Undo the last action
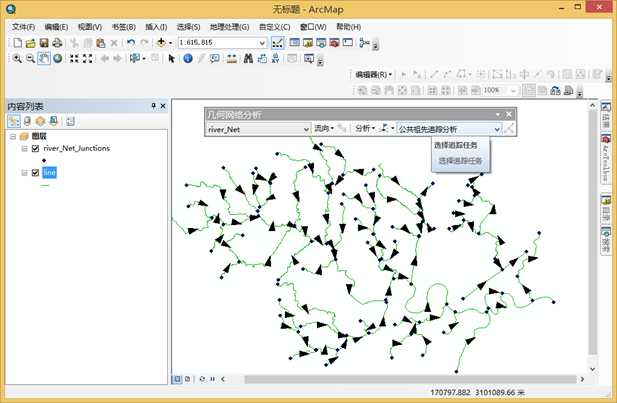 pos(131,43)
